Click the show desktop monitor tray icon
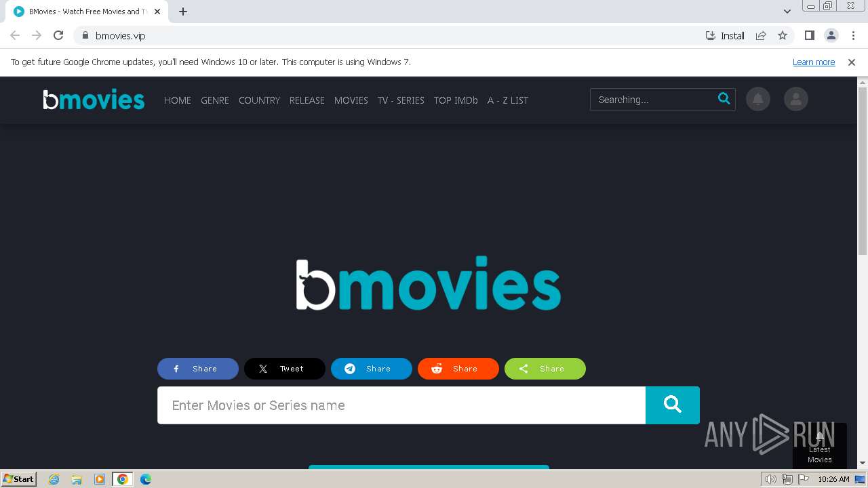This screenshot has width=868, height=488. click(x=860, y=479)
